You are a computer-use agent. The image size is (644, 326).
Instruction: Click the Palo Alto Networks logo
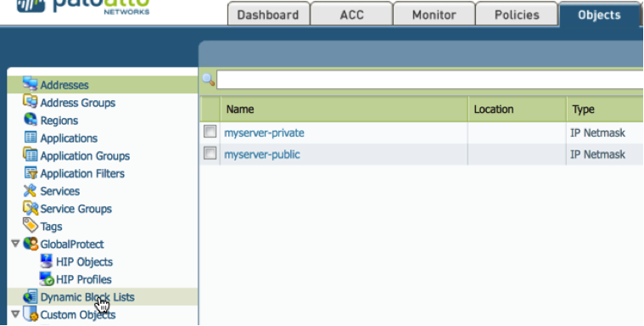[83, 8]
